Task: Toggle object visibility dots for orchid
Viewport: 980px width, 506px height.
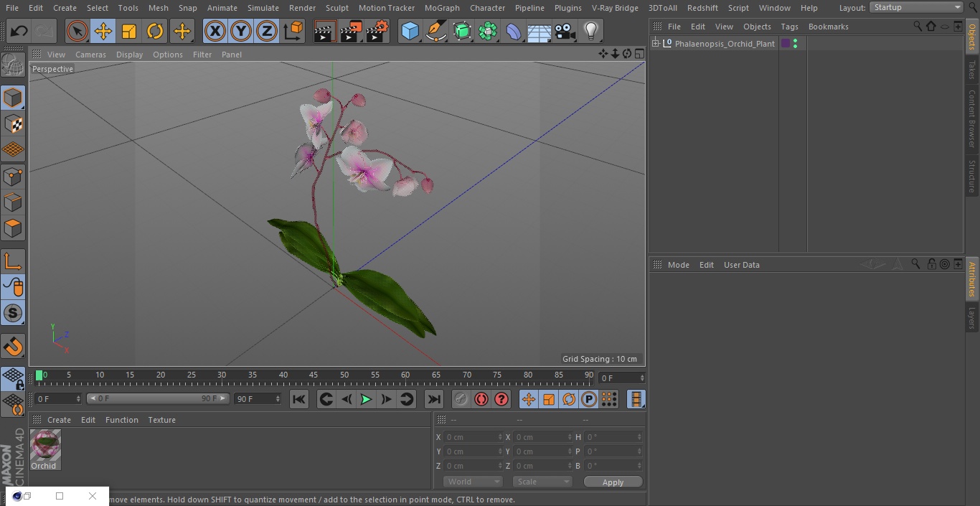Action: [x=795, y=44]
